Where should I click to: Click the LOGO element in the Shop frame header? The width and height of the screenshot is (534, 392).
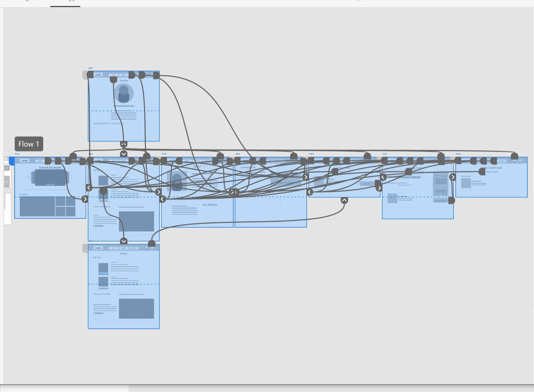pos(98,161)
